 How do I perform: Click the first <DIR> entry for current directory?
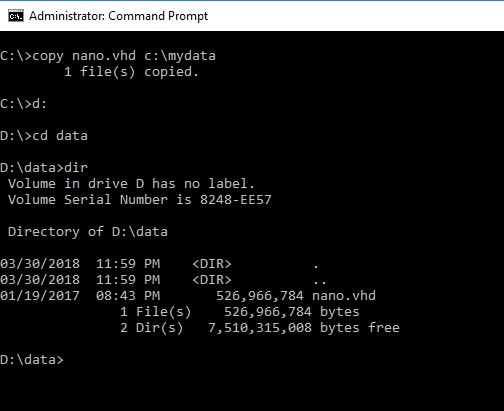(x=212, y=264)
